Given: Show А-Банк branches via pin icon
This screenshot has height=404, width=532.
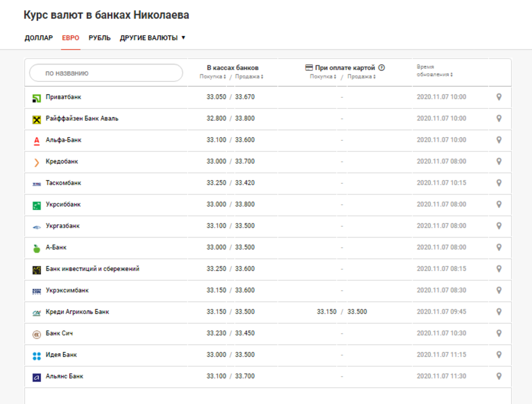Looking at the screenshot, I should coord(499,247).
